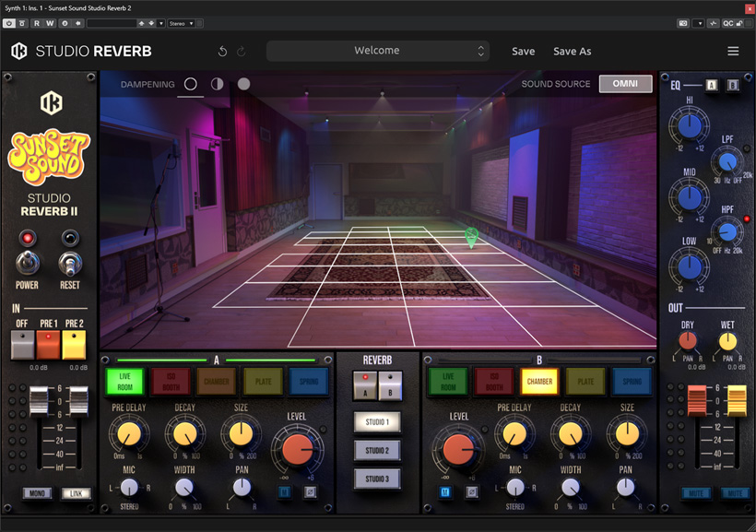Viewport: 756px width, 532px height.
Task: Click the OMNI sound source button
Action: coord(625,83)
